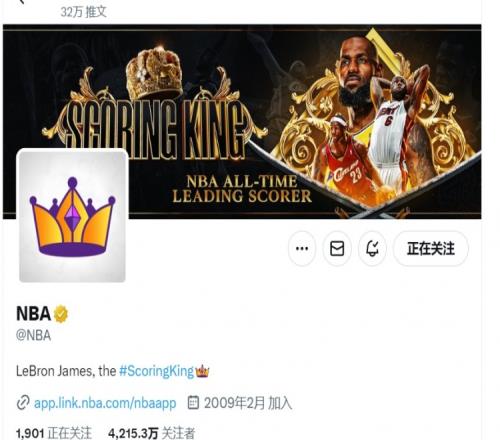Click the envelope direct message icon

pos(337,248)
